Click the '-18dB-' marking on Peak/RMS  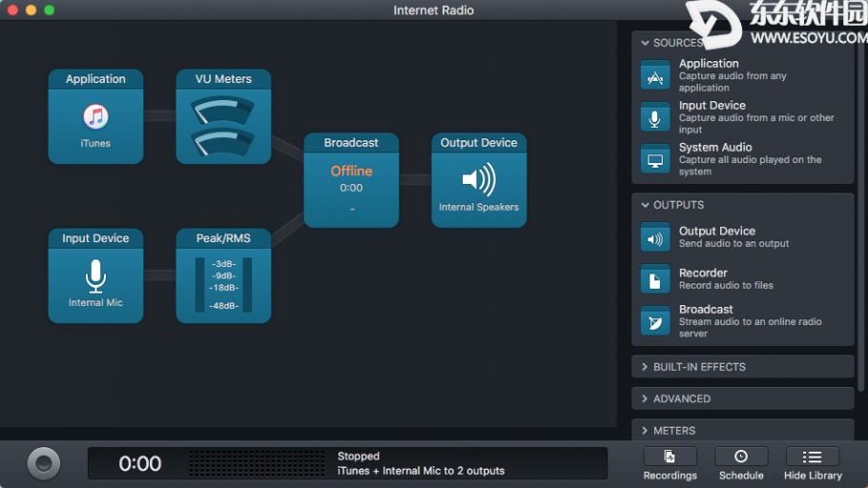click(223, 288)
